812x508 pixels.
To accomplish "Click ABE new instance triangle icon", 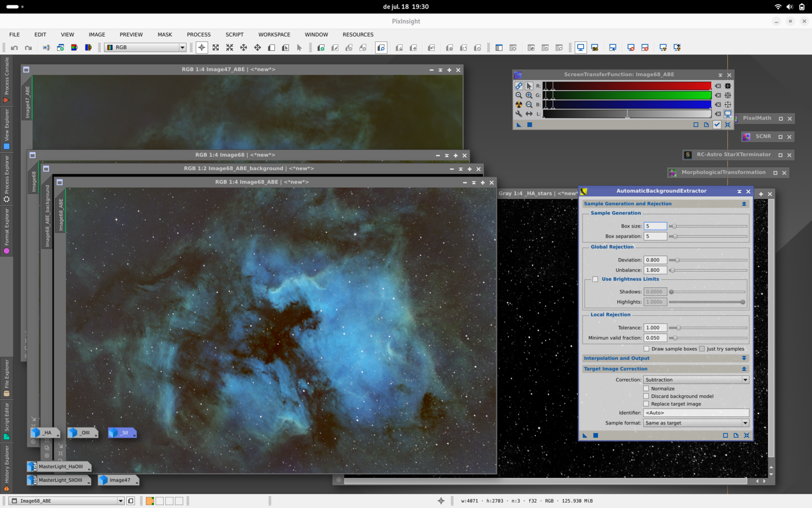I will [585, 436].
